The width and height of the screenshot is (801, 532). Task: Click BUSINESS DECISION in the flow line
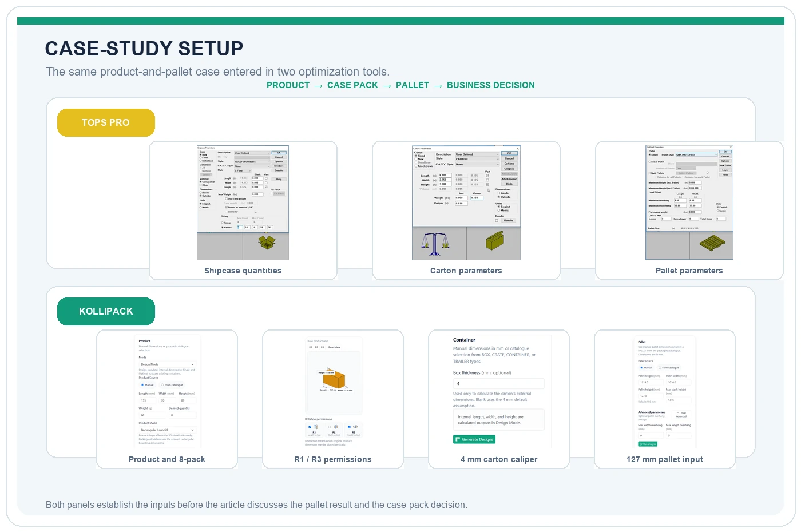(x=491, y=85)
